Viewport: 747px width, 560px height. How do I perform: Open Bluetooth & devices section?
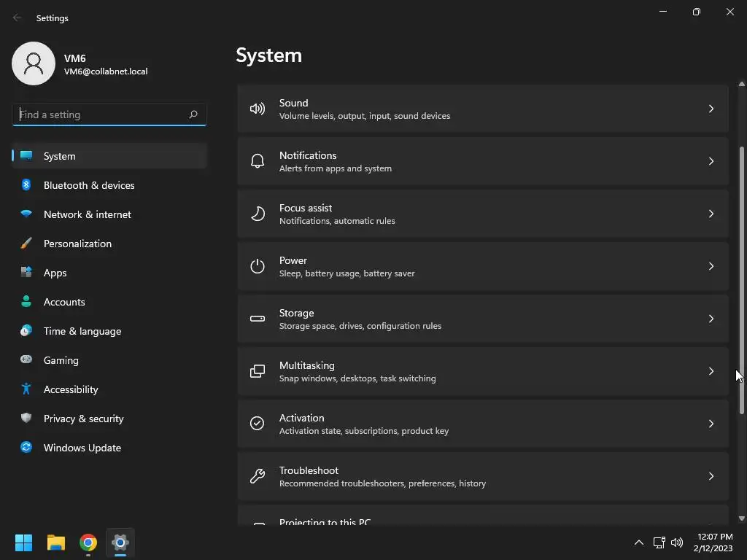(89, 185)
